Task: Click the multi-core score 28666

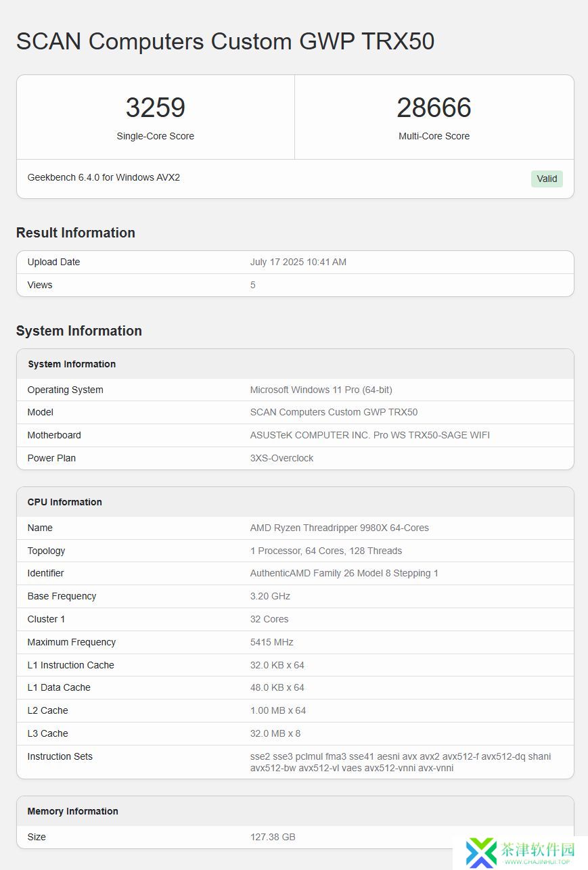Action: pos(434,108)
